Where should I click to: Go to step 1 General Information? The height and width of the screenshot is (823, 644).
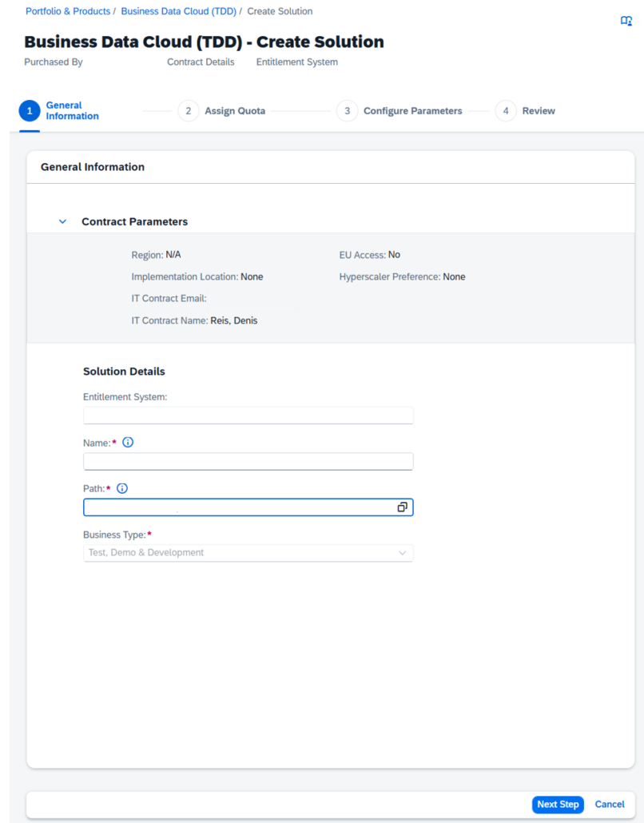59,111
